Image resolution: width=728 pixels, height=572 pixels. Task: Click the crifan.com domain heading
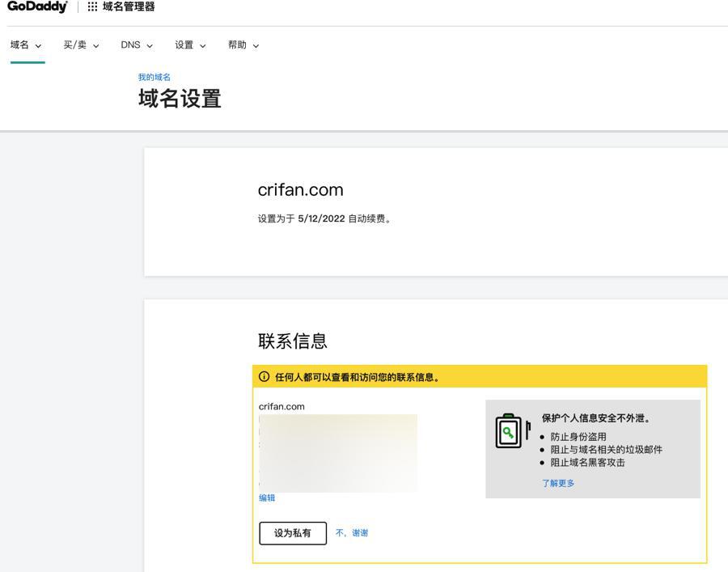(300, 190)
